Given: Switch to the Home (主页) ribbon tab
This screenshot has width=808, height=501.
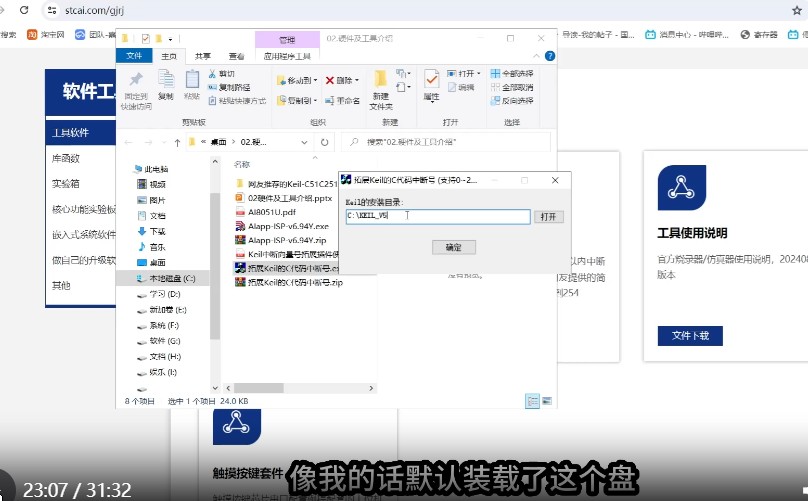Looking at the screenshot, I should (x=169, y=56).
